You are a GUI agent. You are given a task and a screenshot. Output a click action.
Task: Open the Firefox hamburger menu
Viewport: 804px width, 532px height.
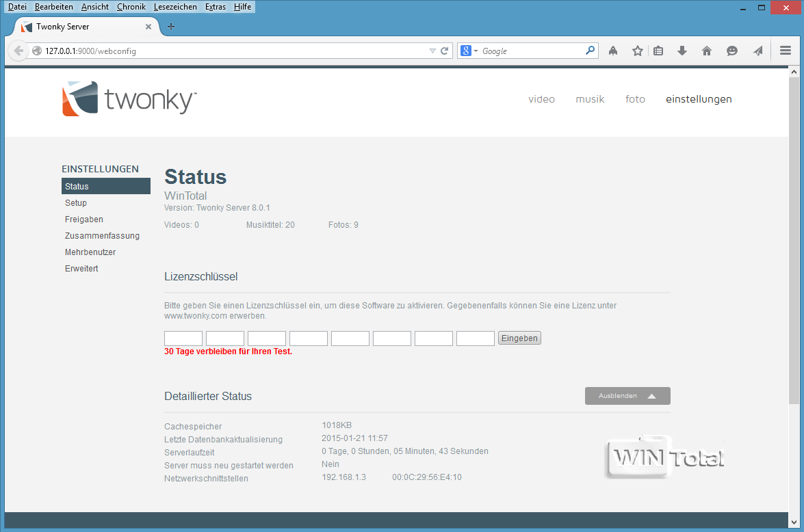click(x=785, y=50)
